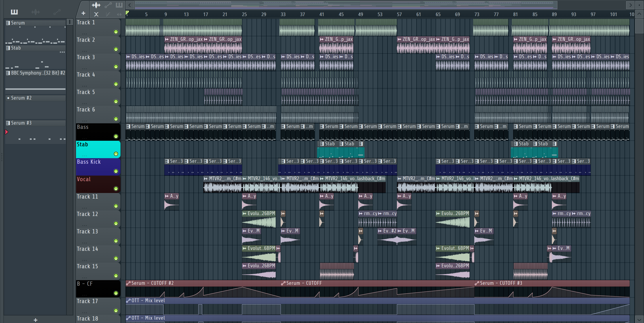The width and height of the screenshot is (644, 323).
Task: Click the piano icon beside Serum #3 pattern
Action: (x=8, y=123)
